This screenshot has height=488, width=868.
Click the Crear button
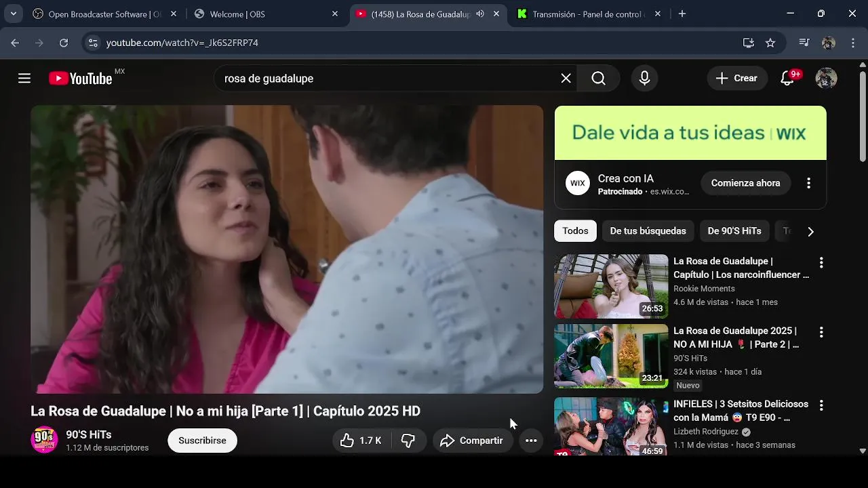(x=737, y=79)
